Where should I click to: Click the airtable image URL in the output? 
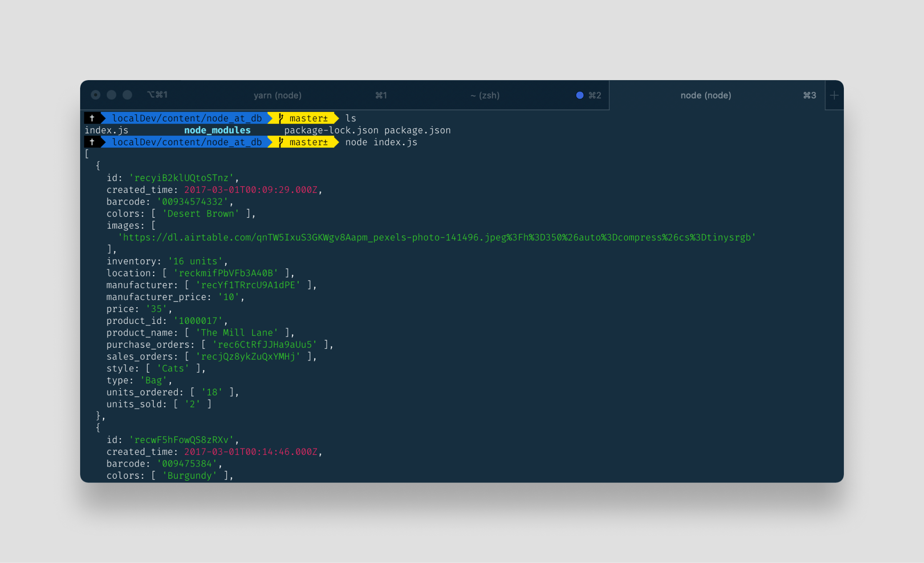437,237
